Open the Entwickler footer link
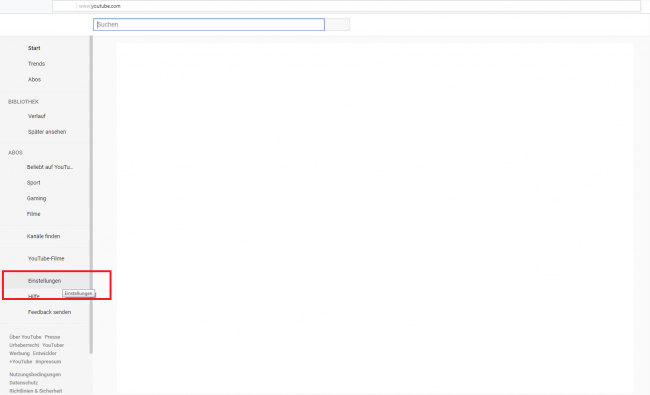The height and width of the screenshot is (395, 650). [x=45, y=354]
